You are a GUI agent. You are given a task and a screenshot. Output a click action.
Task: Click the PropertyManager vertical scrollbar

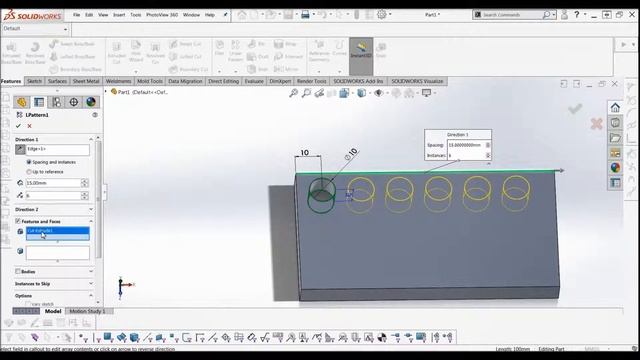click(98, 199)
